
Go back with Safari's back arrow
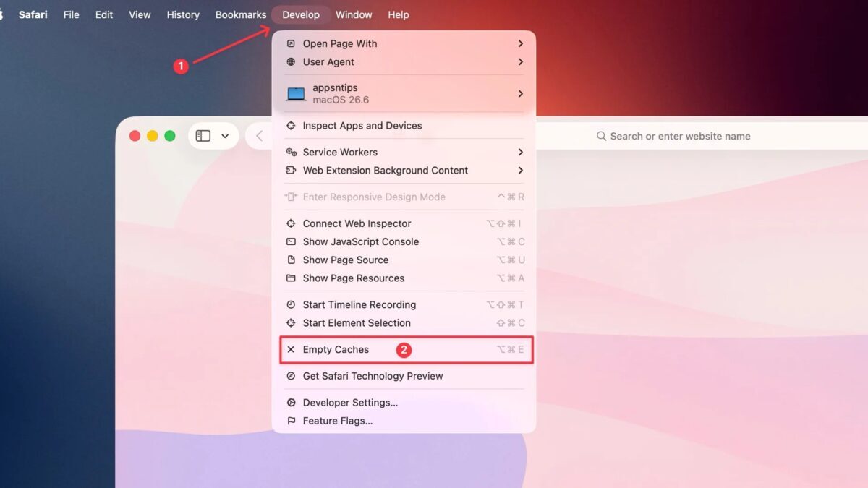pyautogui.click(x=259, y=136)
